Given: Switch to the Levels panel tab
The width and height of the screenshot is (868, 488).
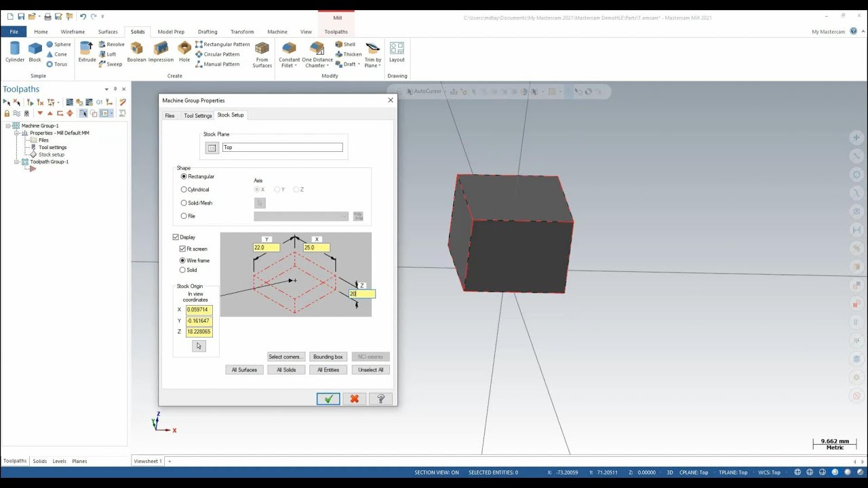Looking at the screenshot, I should [60, 462].
